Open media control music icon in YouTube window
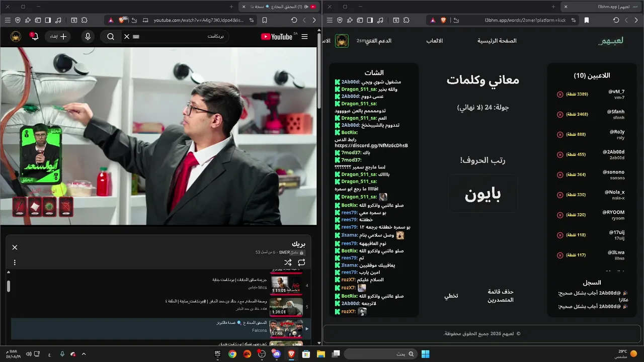Image resolution: width=644 pixels, height=362 pixels. click(58, 20)
